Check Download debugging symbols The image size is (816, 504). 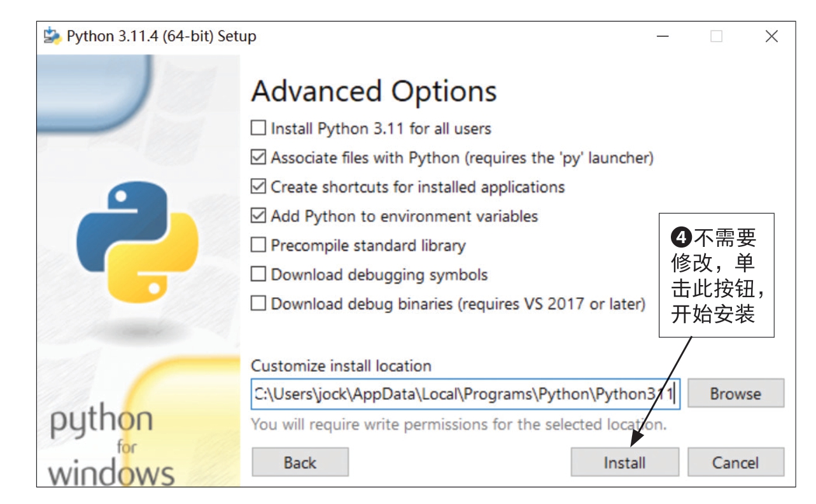258,275
